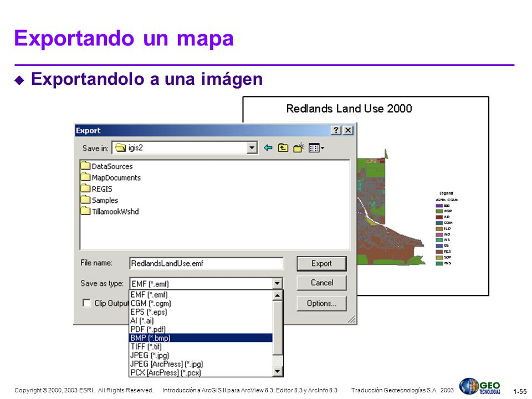This screenshot has height=399, width=532.
Task: Open the view menu icon
Action: (x=316, y=148)
